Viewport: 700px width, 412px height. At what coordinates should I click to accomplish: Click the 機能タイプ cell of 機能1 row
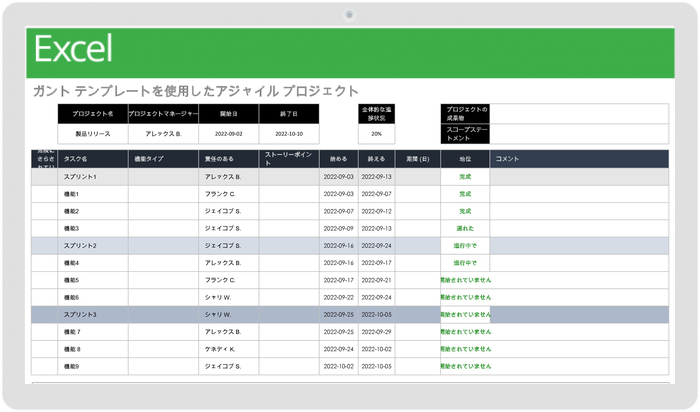coord(163,194)
